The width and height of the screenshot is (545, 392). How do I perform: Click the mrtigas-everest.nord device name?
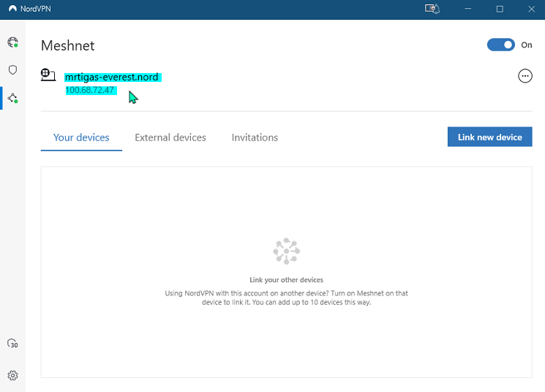[112, 77]
